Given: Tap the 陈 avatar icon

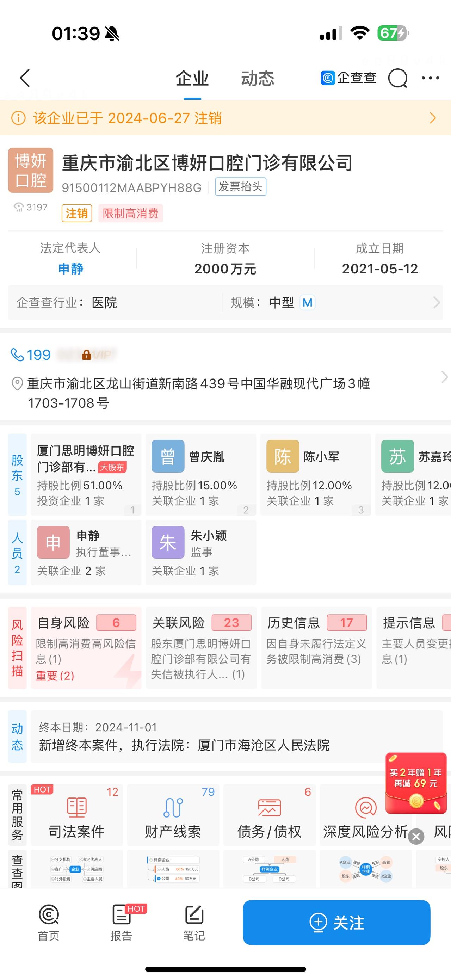Looking at the screenshot, I should (x=283, y=456).
